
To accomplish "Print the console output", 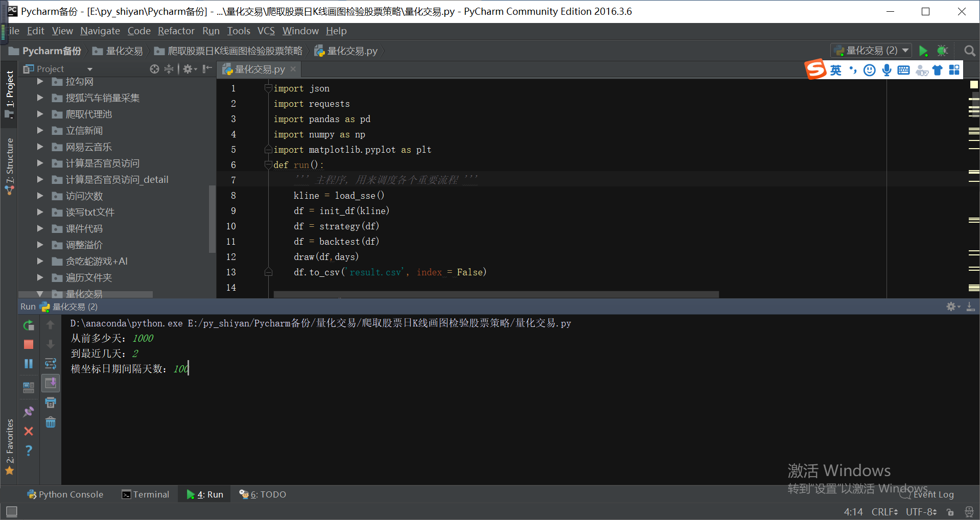I will pyautogui.click(x=51, y=403).
